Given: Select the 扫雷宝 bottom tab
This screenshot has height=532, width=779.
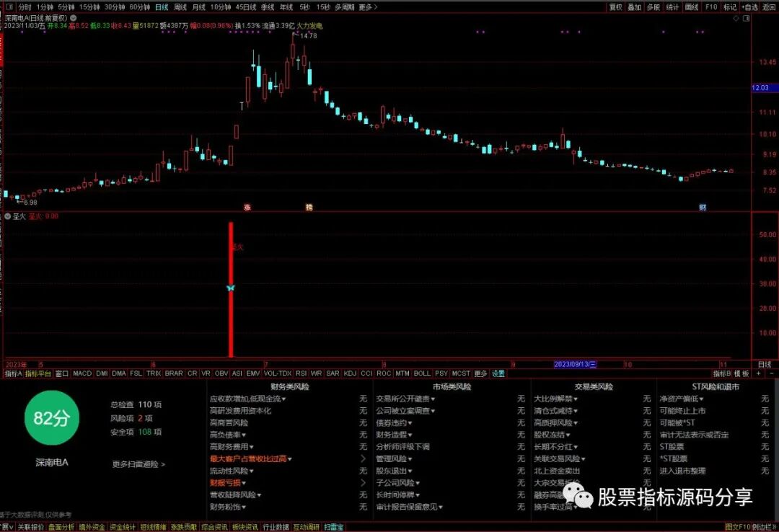Looking at the screenshot, I should (x=334, y=527).
